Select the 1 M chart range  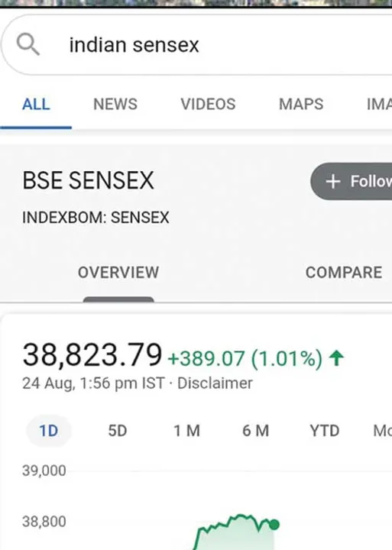click(x=186, y=431)
